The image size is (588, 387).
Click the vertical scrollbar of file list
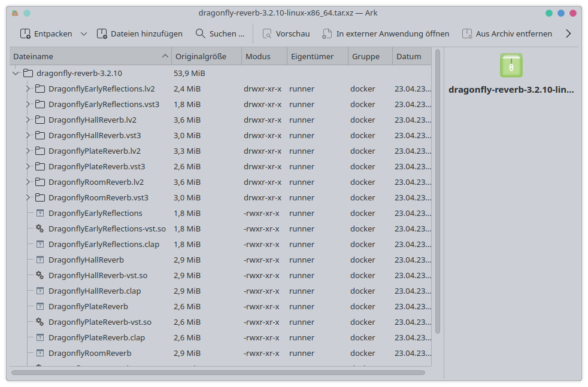tap(437, 191)
